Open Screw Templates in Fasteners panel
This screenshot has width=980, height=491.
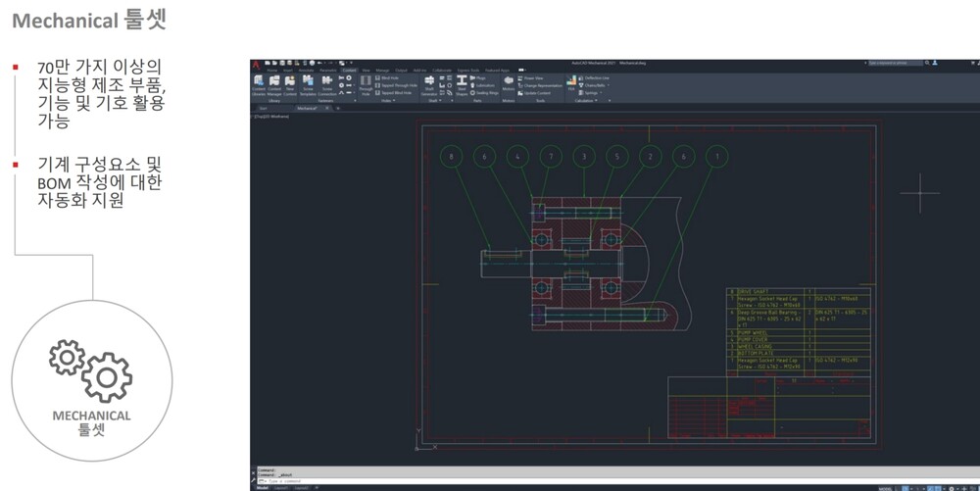(308, 84)
